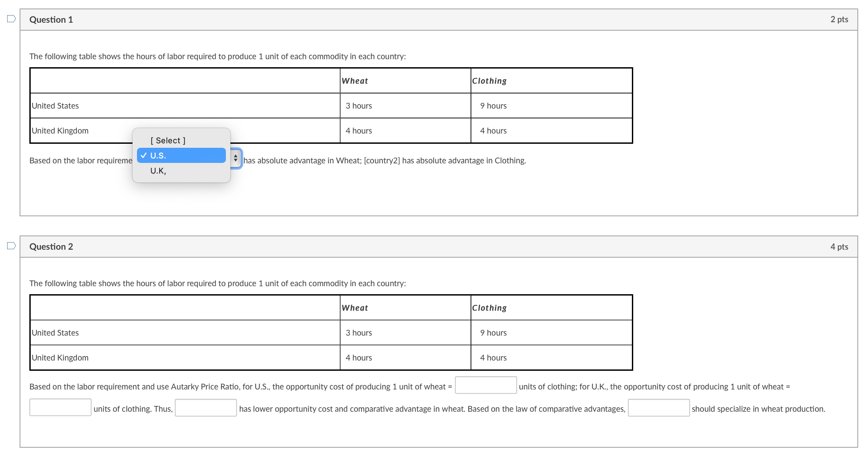
Task: Click United Kingdom row label in Question 2 table
Action: [x=60, y=358]
